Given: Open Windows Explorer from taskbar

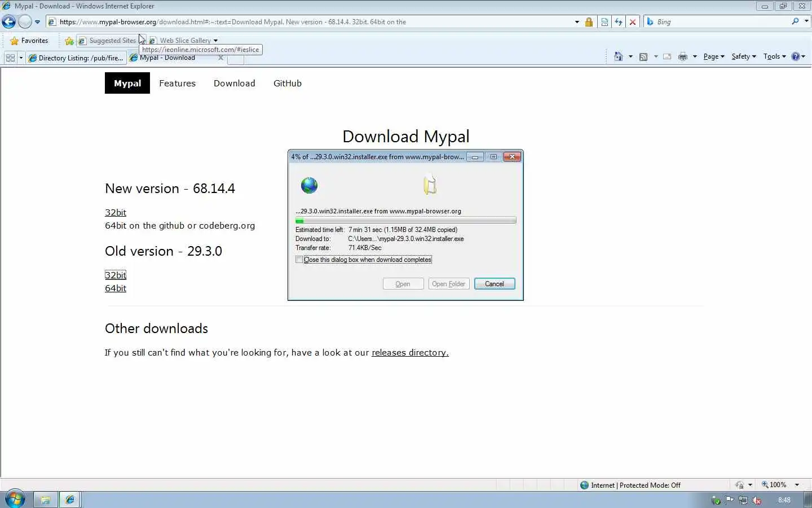Looking at the screenshot, I should 45,500.
